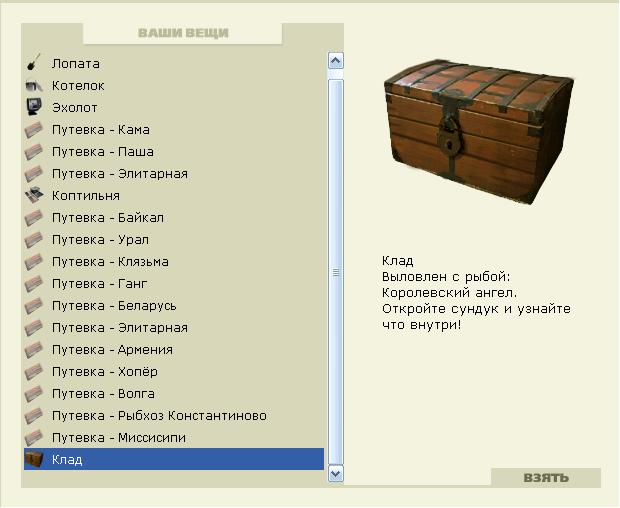Select the Котелок item

[174, 86]
